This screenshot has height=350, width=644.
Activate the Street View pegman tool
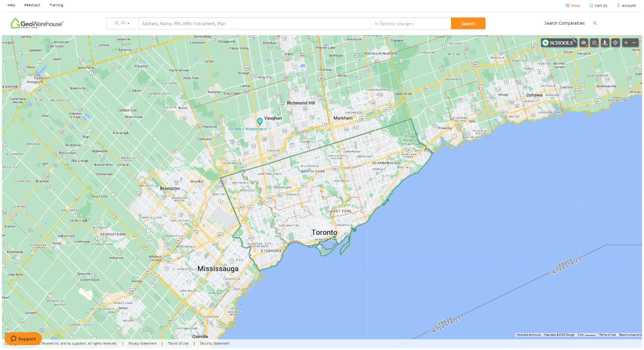pyautogui.click(x=605, y=43)
